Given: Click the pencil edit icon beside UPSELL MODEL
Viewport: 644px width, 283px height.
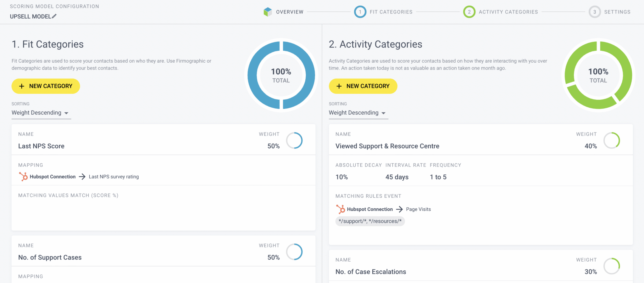Looking at the screenshot, I should tap(54, 16).
